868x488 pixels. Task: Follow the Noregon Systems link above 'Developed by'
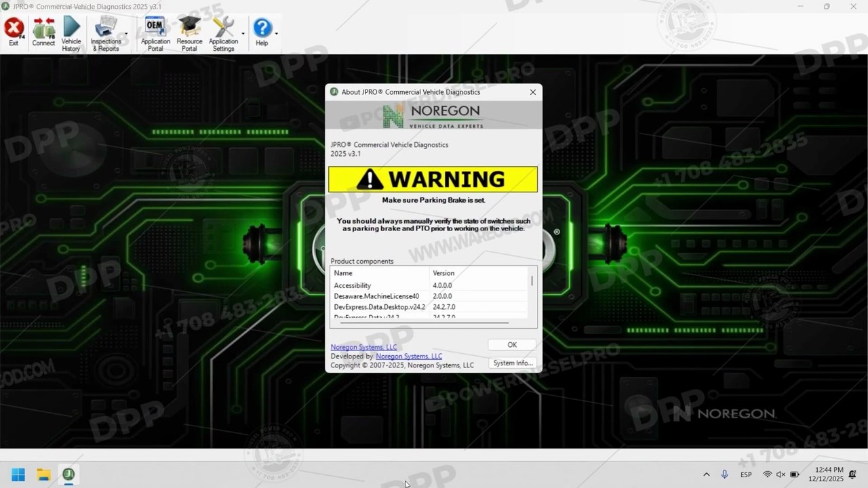coord(364,347)
